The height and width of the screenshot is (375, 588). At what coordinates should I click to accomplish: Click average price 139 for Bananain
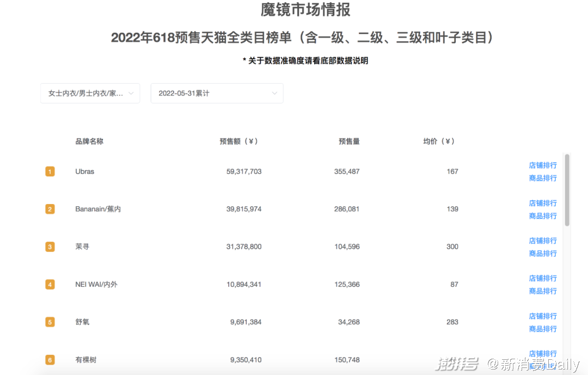452,209
